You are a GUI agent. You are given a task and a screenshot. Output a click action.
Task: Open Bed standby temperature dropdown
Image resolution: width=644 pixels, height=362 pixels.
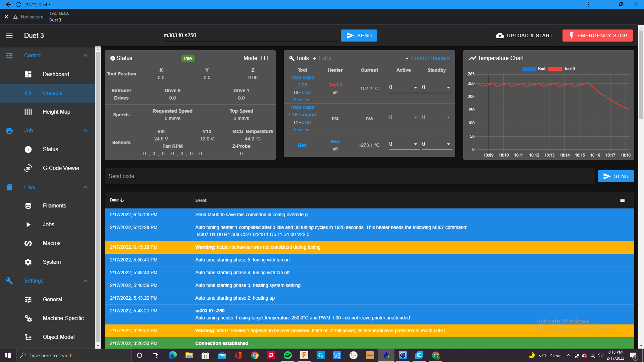tap(448, 144)
